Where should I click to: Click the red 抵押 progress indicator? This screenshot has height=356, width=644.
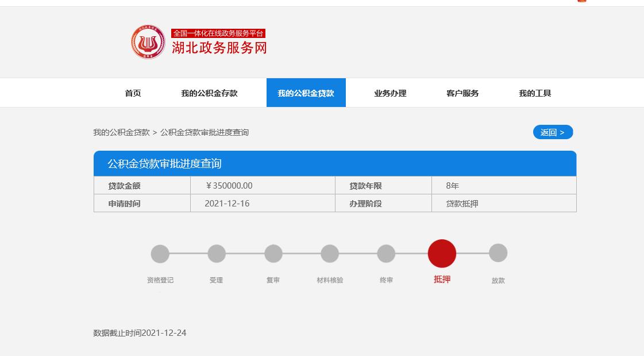coord(442,253)
